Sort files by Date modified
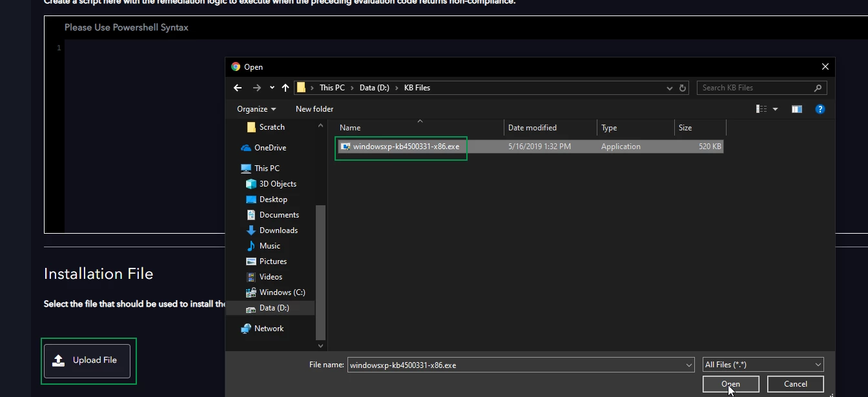 (551, 128)
